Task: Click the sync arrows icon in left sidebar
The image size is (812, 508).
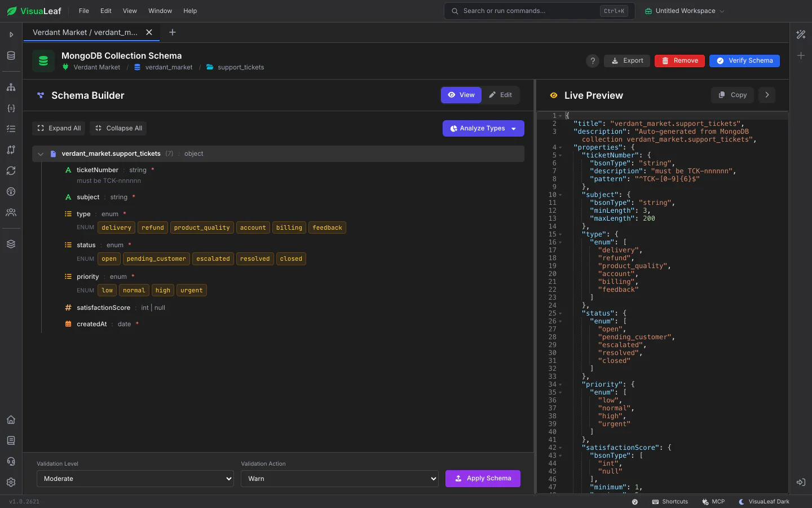Action: (x=11, y=171)
